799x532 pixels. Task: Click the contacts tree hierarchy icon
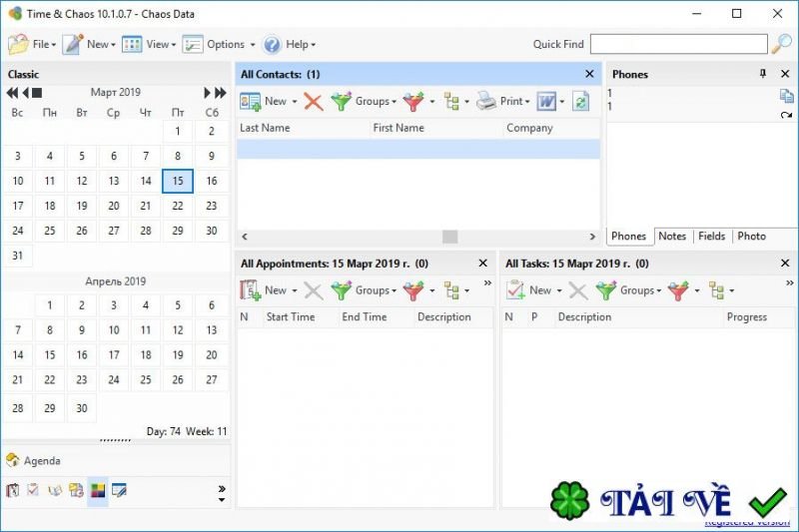(451, 101)
